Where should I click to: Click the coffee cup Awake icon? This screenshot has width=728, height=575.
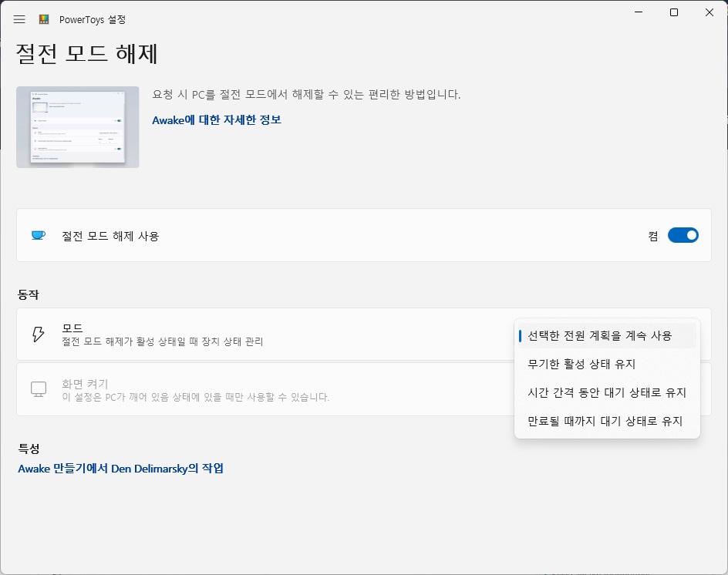pos(38,236)
